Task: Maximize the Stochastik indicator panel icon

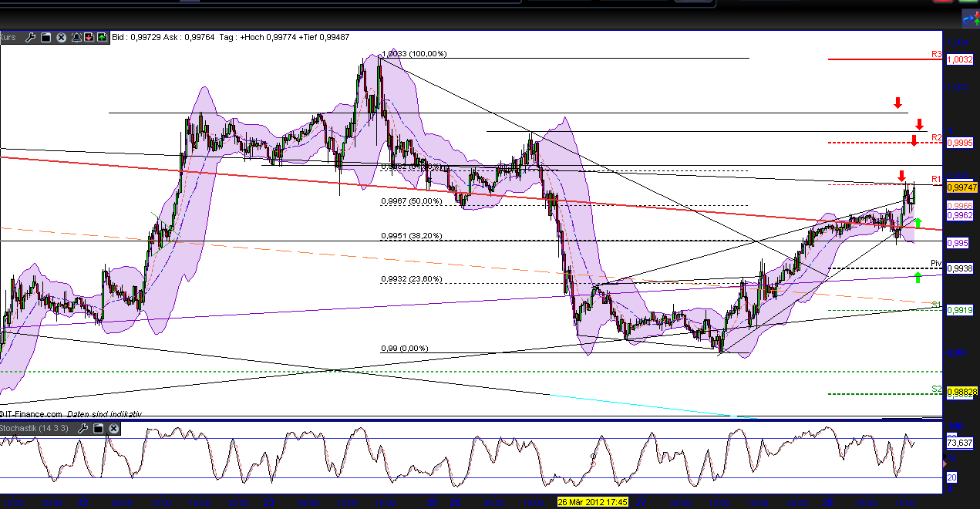Action: (99, 428)
